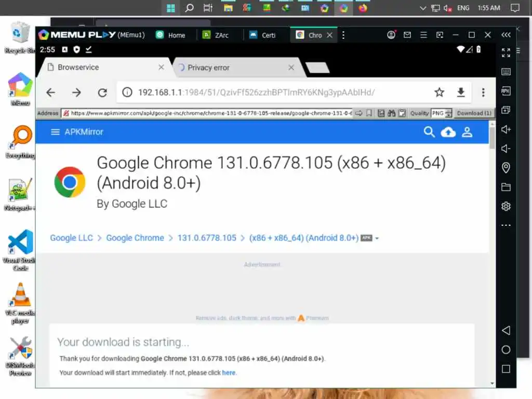This screenshot has height=399, width=532.
Task: Click the 'here' download link
Action: [x=229, y=373]
